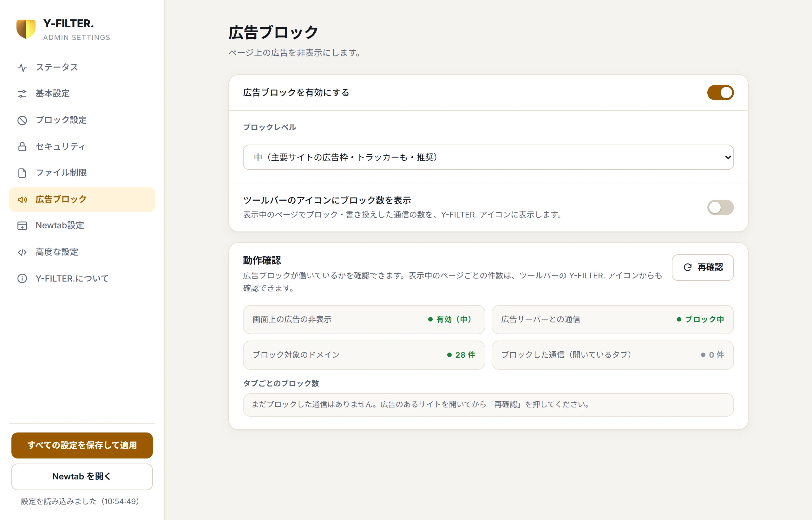The width and height of the screenshot is (812, 520).
Task: Open the ブロックレベル dropdown
Action: pos(488,157)
